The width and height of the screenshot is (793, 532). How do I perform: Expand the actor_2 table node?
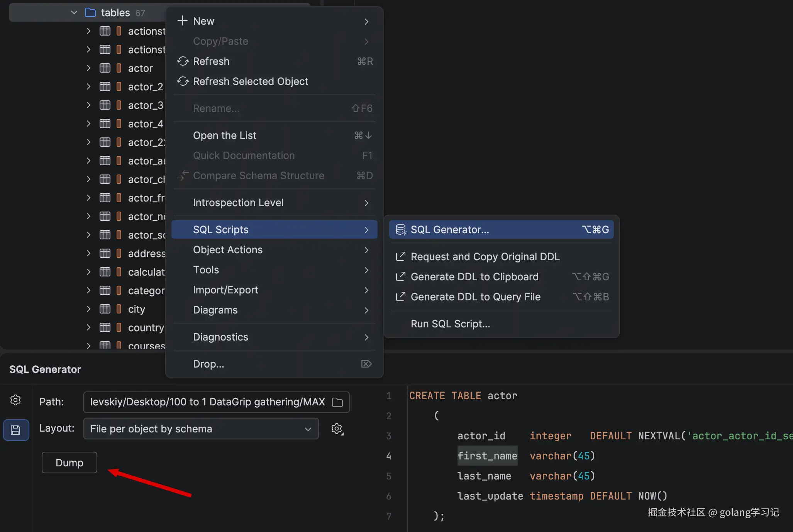(x=88, y=87)
